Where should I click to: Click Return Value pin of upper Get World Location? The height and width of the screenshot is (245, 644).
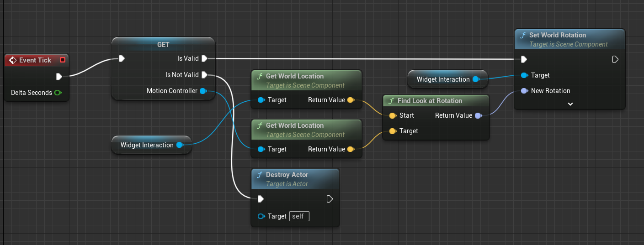coord(351,100)
